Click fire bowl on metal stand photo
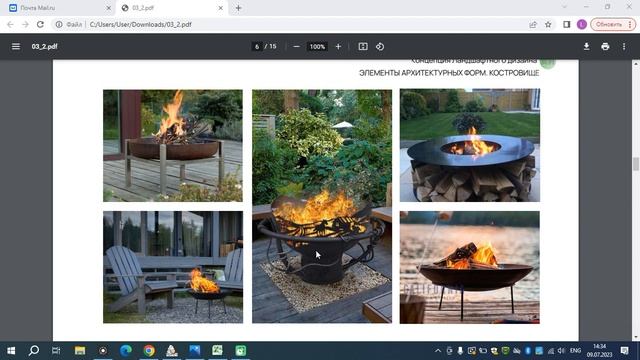 (x=173, y=146)
